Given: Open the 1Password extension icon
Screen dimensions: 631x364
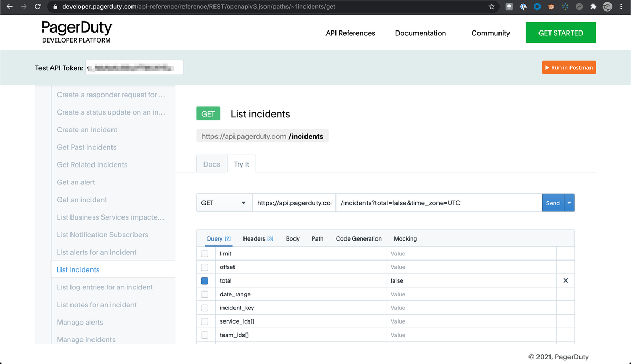Looking at the screenshot, I should point(523,7).
